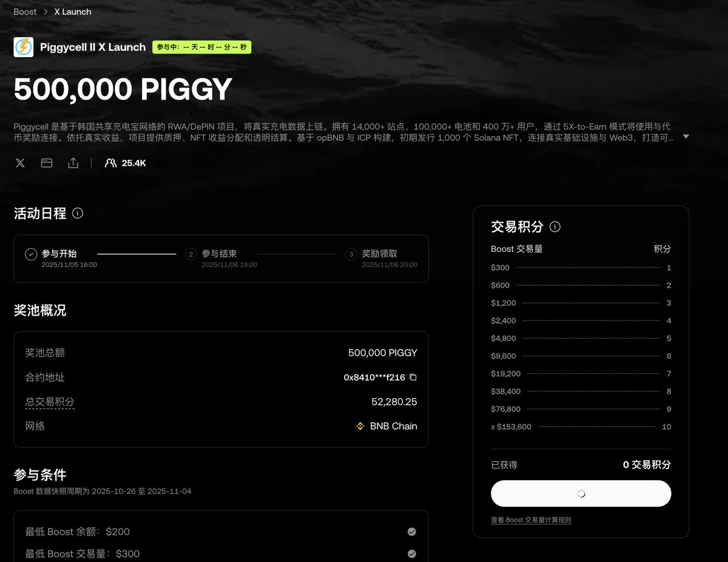Screen dimensions: 728x562
Task: Click 积分 column header
Action: pyautogui.click(x=662, y=249)
